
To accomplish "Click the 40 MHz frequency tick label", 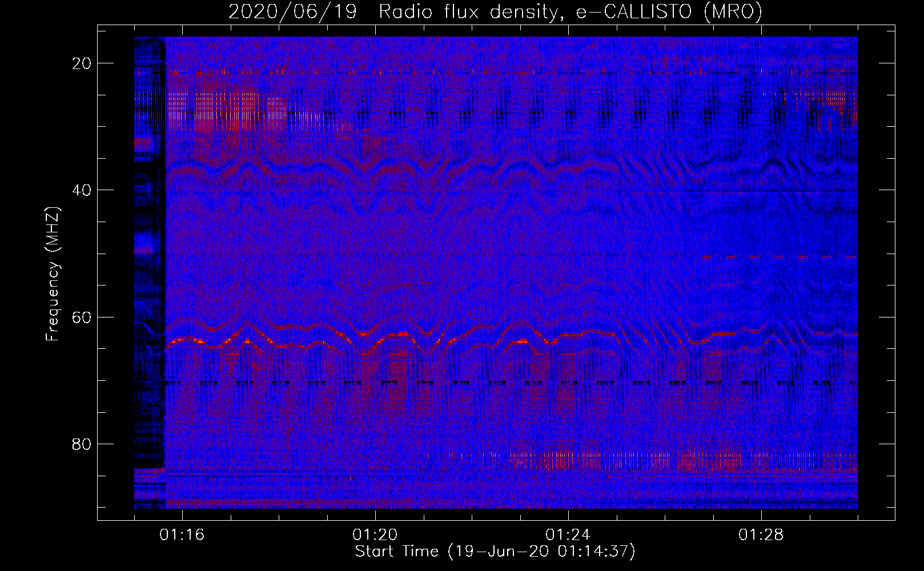I will 82,190.
